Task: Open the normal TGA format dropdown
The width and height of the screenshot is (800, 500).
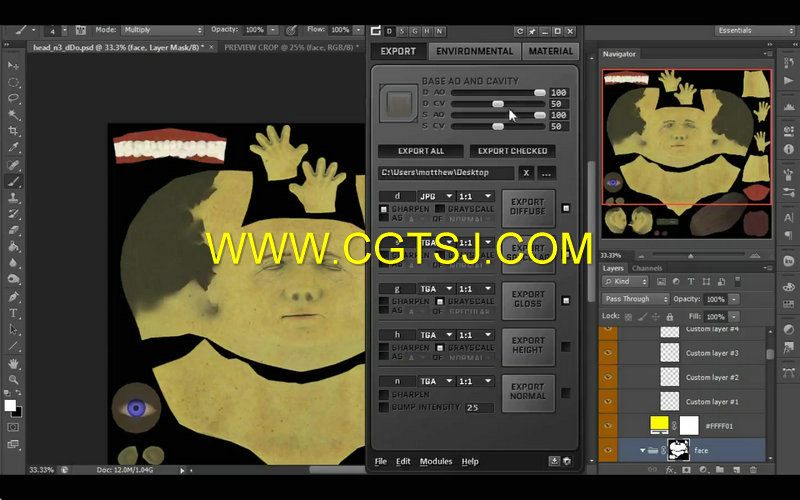Action: click(436, 381)
